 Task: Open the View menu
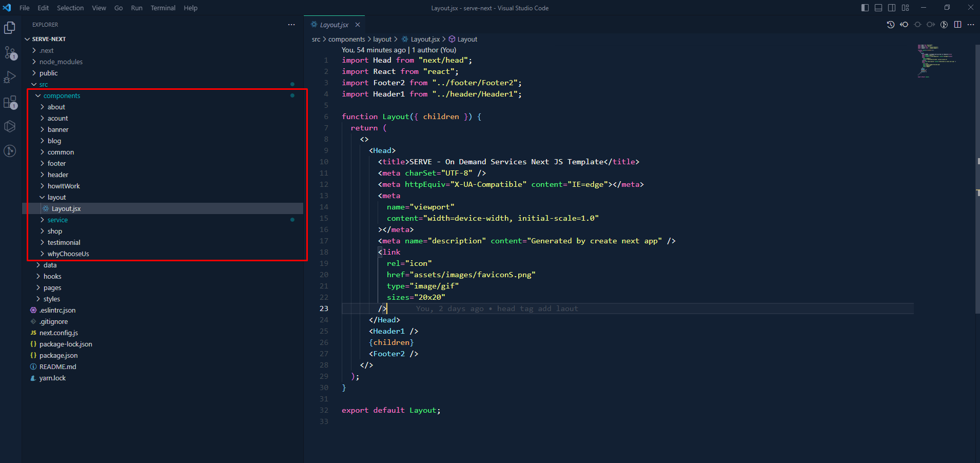99,8
